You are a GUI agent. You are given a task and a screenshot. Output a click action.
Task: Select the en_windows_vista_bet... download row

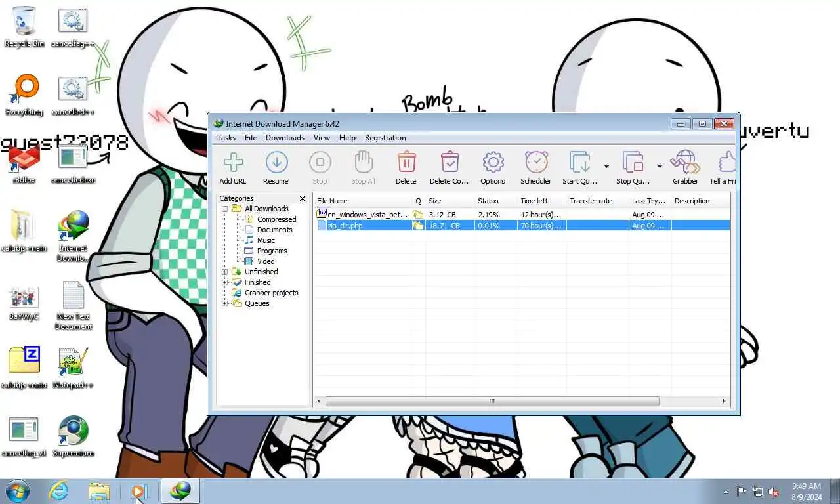522,215
